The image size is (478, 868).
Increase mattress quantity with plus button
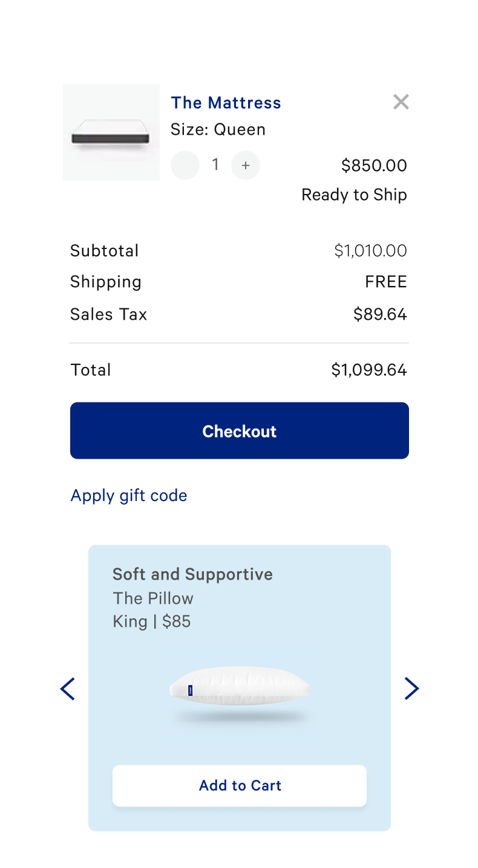pos(246,165)
